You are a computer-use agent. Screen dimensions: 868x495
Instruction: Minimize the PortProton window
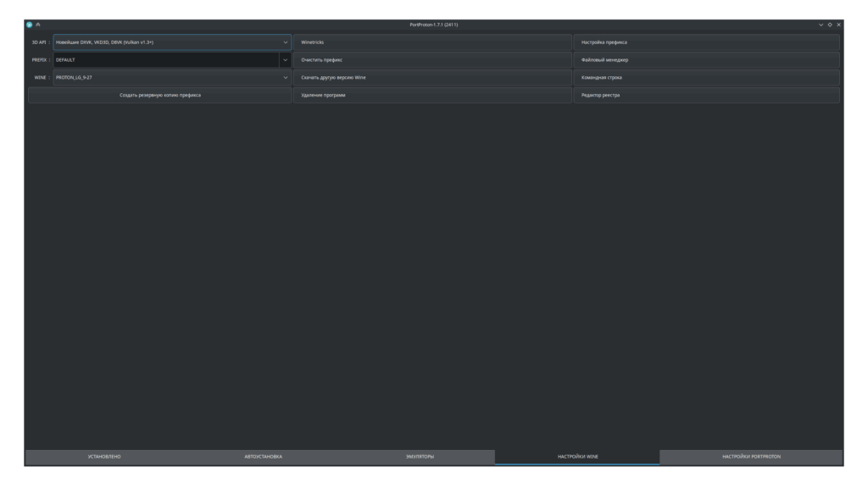pos(821,25)
